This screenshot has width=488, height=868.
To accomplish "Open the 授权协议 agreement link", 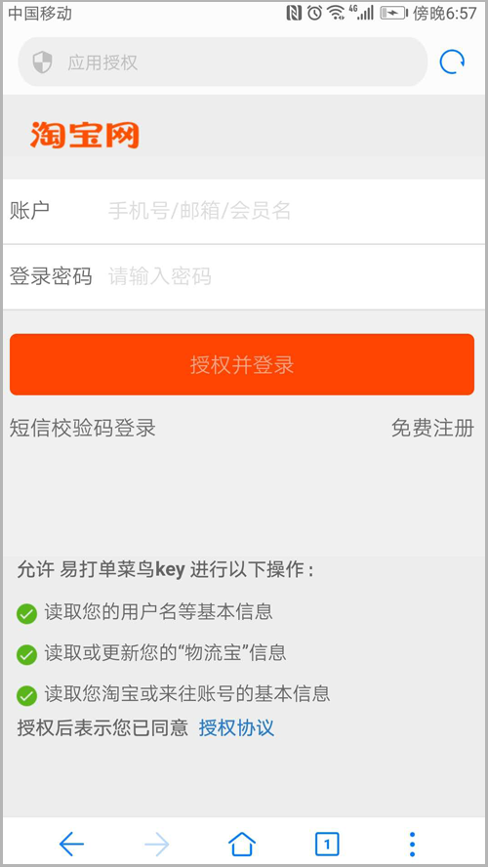I will pos(237,727).
